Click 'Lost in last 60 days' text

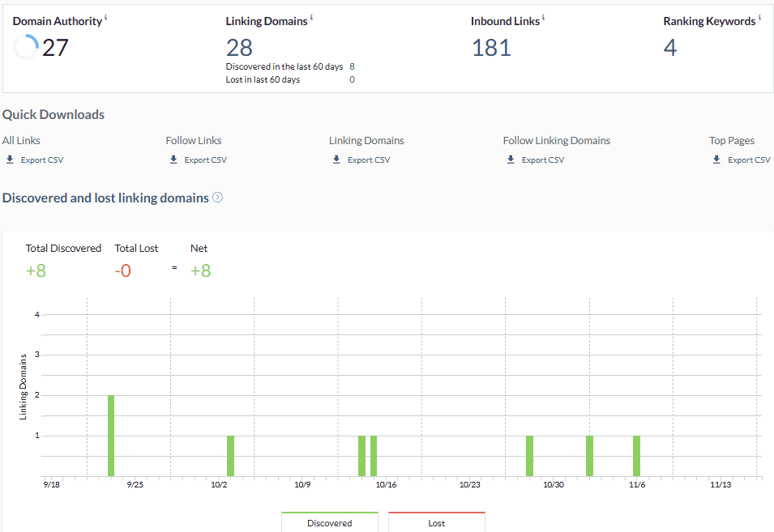click(x=263, y=79)
